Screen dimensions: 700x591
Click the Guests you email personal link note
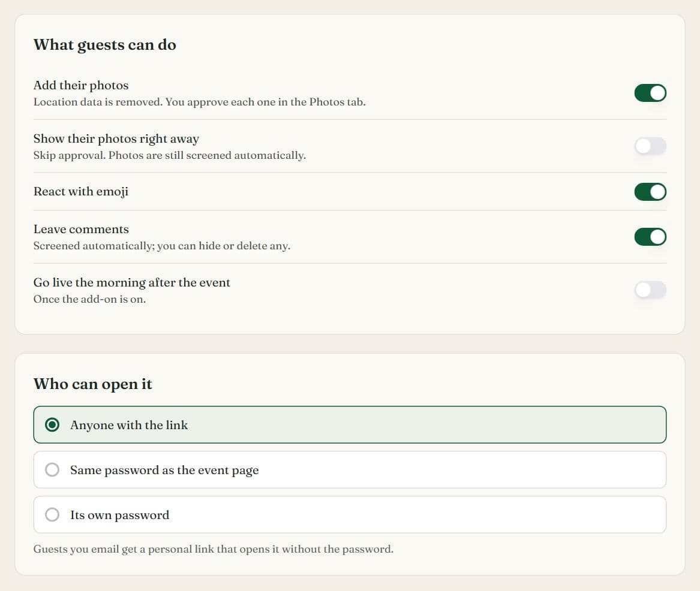214,549
